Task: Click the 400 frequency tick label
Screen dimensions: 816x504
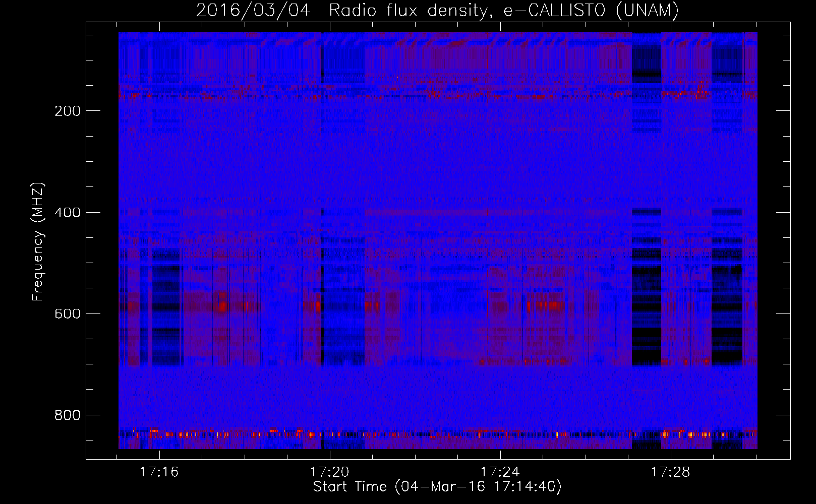Action: coord(68,212)
